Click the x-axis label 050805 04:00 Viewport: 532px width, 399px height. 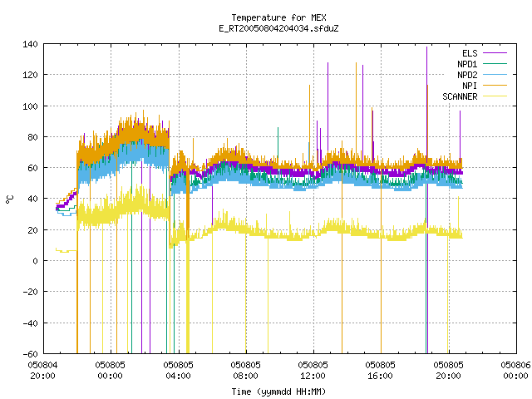pyautogui.click(x=178, y=371)
